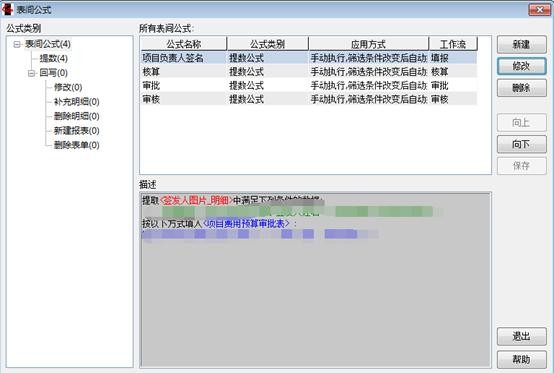The width and height of the screenshot is (554, 373).
Task: Click the app icon in title bar
Action: click(x=7, y=10)
